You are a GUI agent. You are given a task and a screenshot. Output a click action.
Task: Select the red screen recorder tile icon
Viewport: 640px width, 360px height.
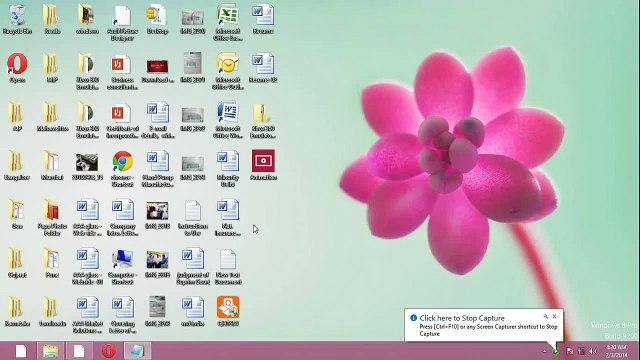[x=263, y=165]
